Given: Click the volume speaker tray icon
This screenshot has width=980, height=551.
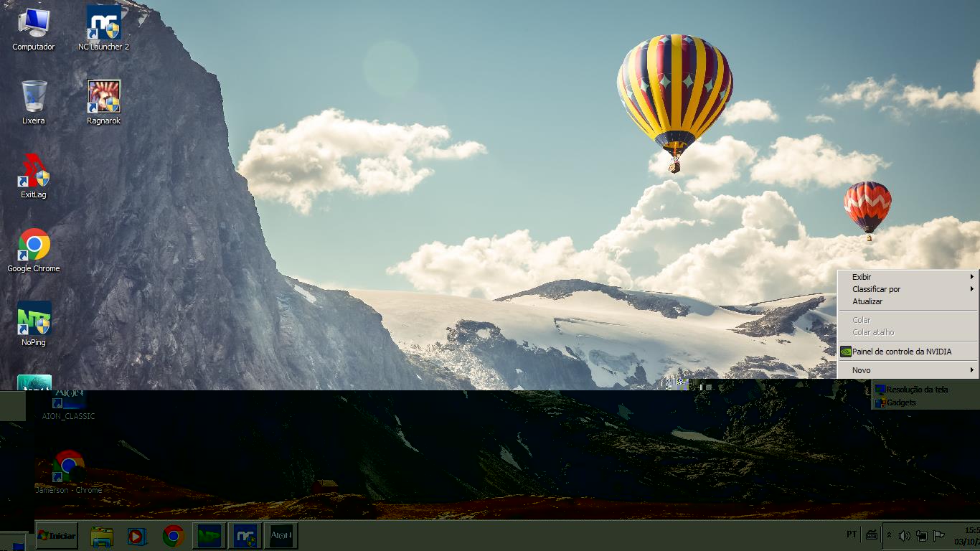Looking at the screenshot, I should click(904, 535).
